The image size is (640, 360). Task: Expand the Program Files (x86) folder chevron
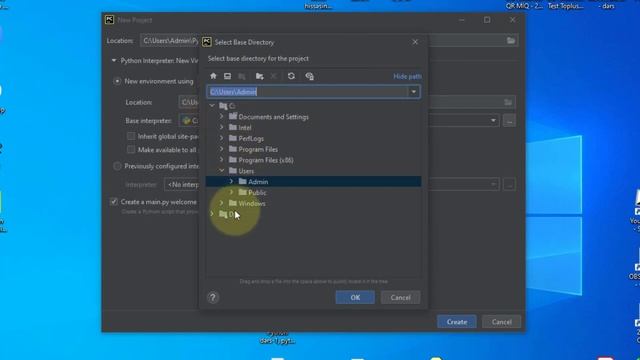click(222, 160)
